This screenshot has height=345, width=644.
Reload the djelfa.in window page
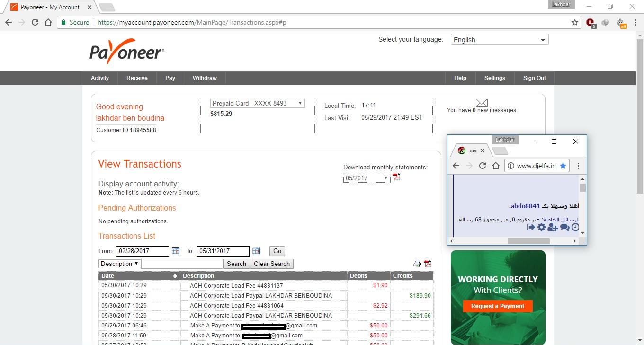[x=482, y=166]
